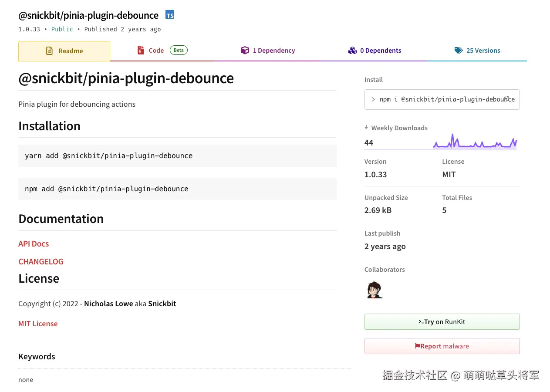The width and height of the screenshot is (550, 392).
Task: Click the TypeScript badge next to the package name
Action: coord(169,14)
